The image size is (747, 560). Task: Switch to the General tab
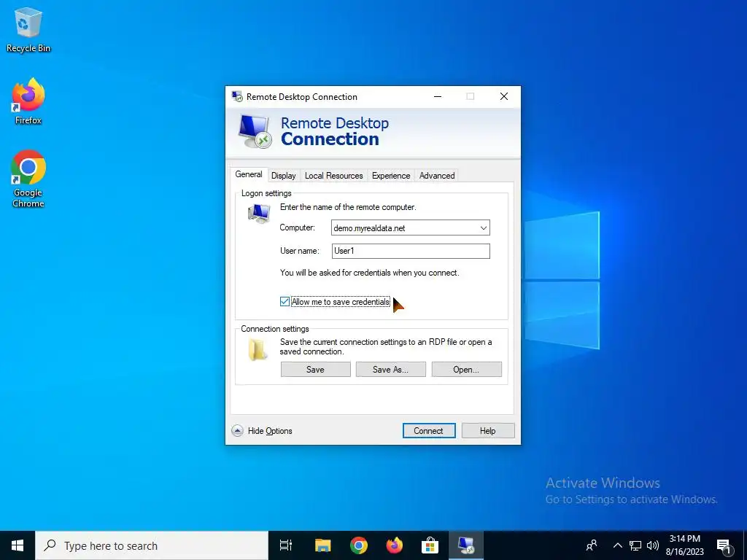[x=249, y=174]
